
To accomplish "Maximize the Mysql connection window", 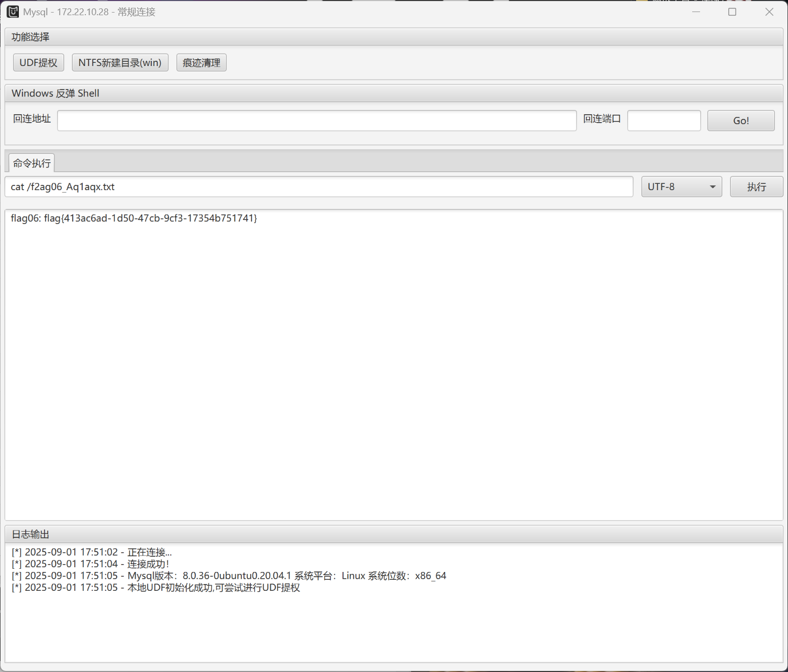I will (x=732, y=12).
